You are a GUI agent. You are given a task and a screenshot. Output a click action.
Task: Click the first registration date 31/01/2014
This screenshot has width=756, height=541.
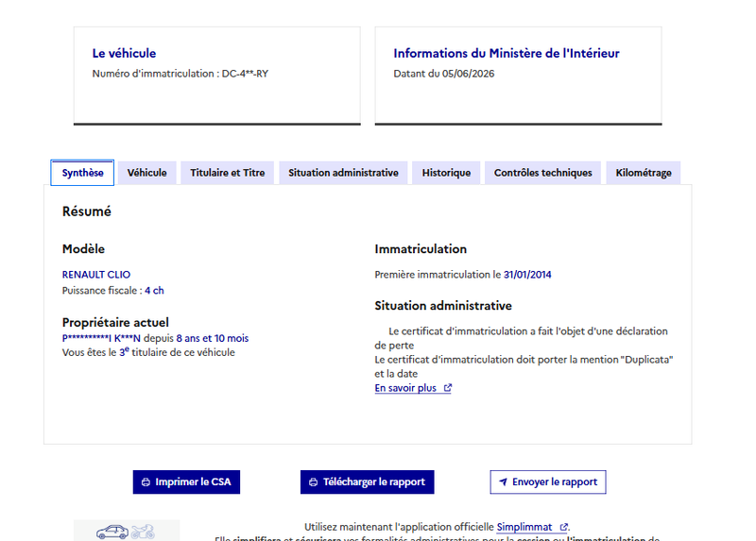[x=527, y=275]
